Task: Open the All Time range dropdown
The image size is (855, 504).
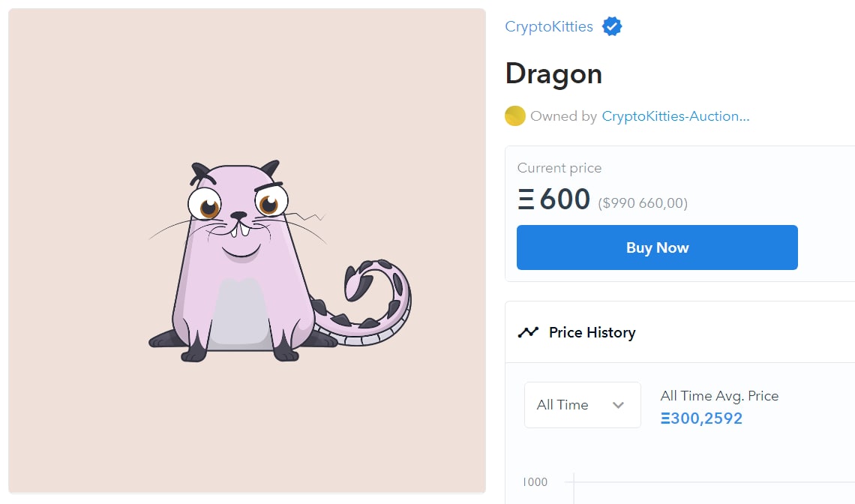Action: (x=582, y=405)
